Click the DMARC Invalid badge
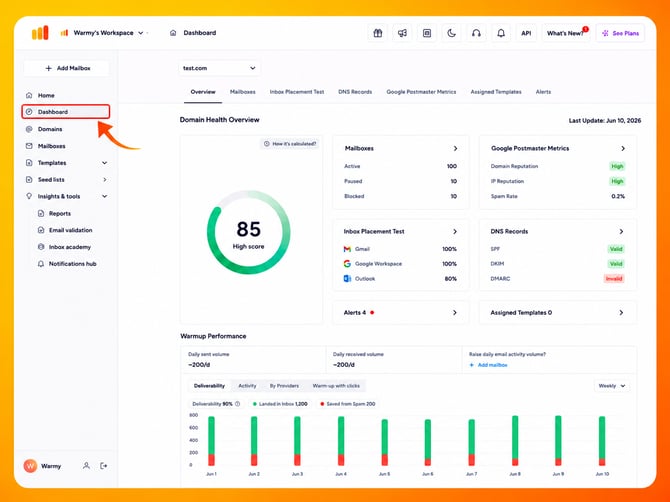 pyautogui.click(x=614, y=279)
